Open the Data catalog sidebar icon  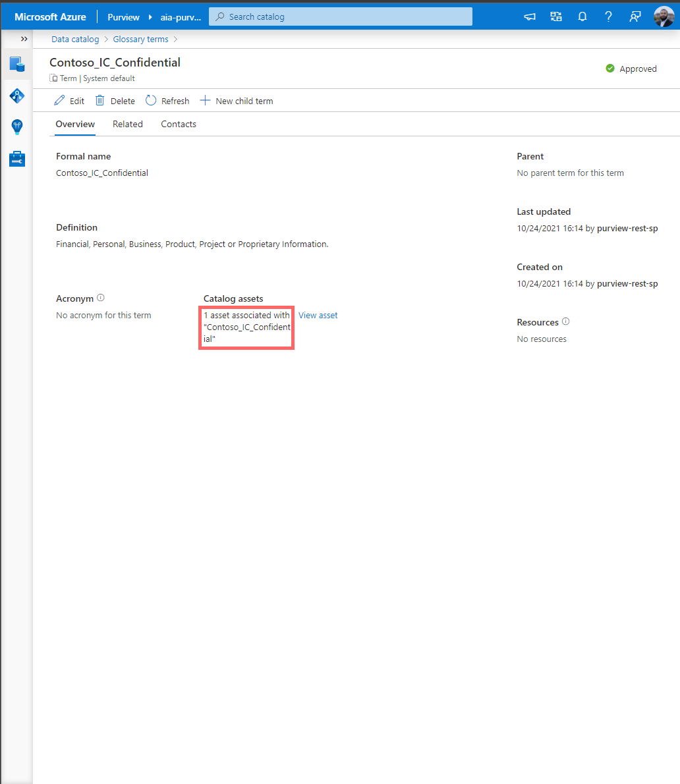tap(17, 64)
